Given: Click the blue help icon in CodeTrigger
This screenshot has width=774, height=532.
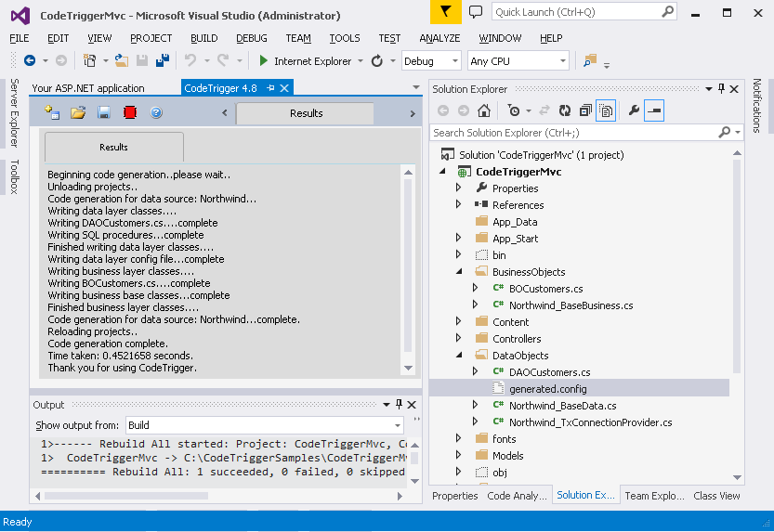Looking at the screenshot, I should pos(156,112).
